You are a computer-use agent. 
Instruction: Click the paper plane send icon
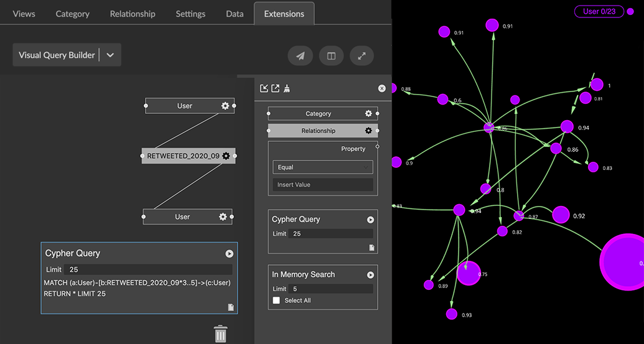300,56
